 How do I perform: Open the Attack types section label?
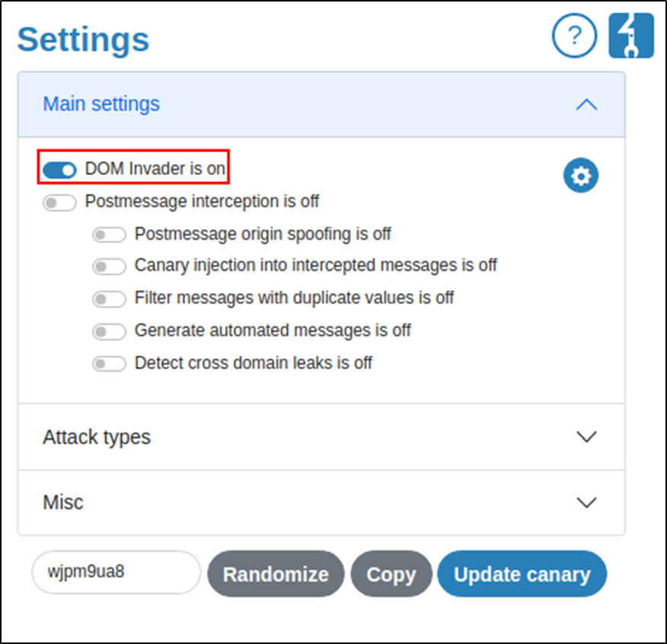point(97,437)
